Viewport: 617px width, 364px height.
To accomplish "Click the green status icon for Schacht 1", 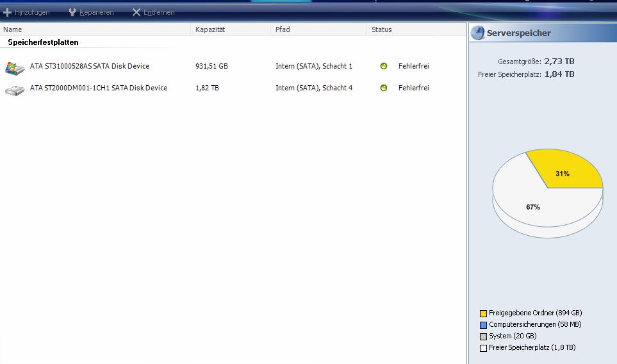I will (384, 66).
